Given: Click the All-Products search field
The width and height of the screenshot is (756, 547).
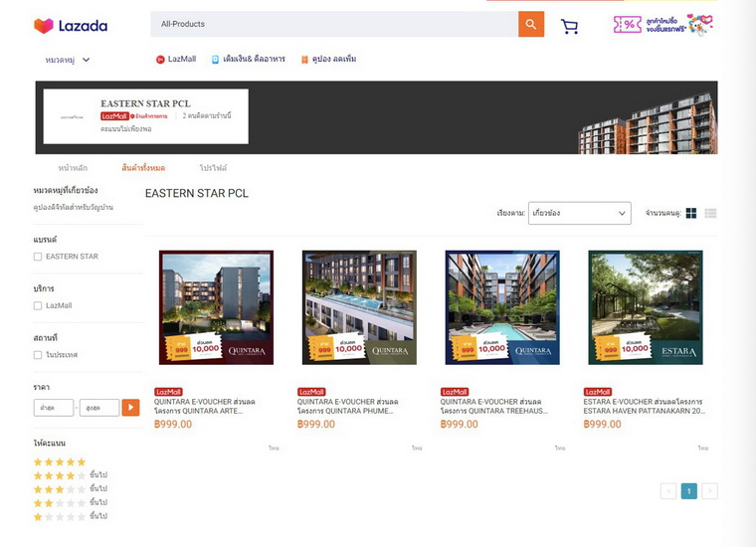Looking at the screenshot, I should click(334, 24).
